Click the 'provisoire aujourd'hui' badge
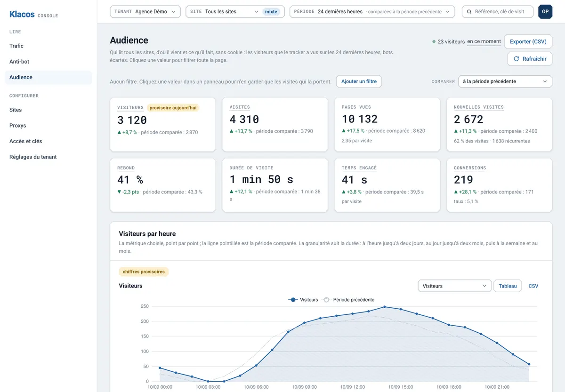 click(x=173, y=108)
